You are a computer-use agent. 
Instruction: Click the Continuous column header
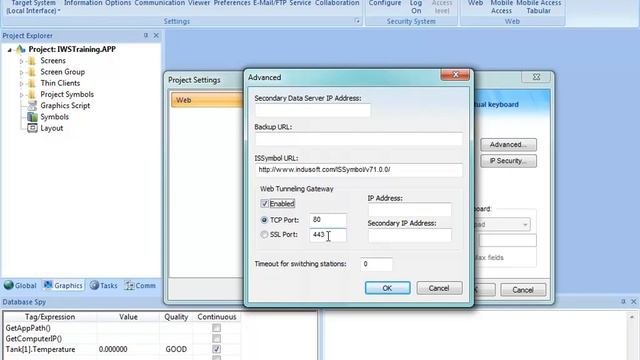click(x=217, y=317)
